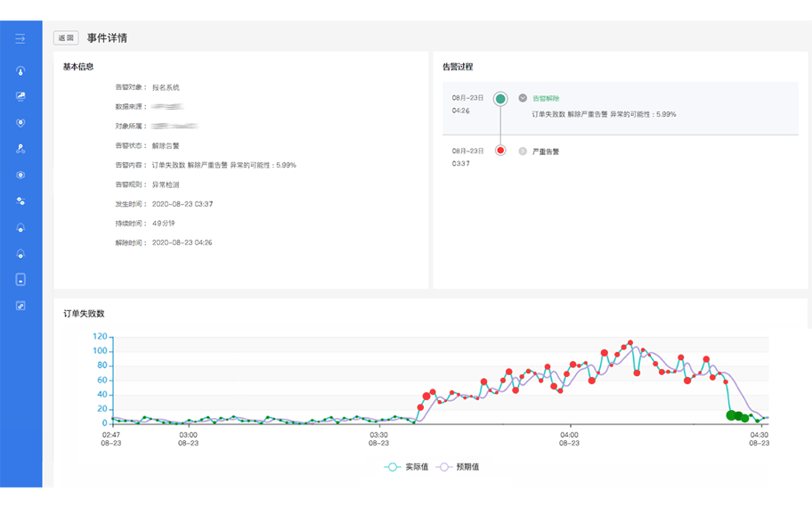The image size is (812, 508).
Task: Click the tablet device icon in sidebar
Action: (20, 280)
